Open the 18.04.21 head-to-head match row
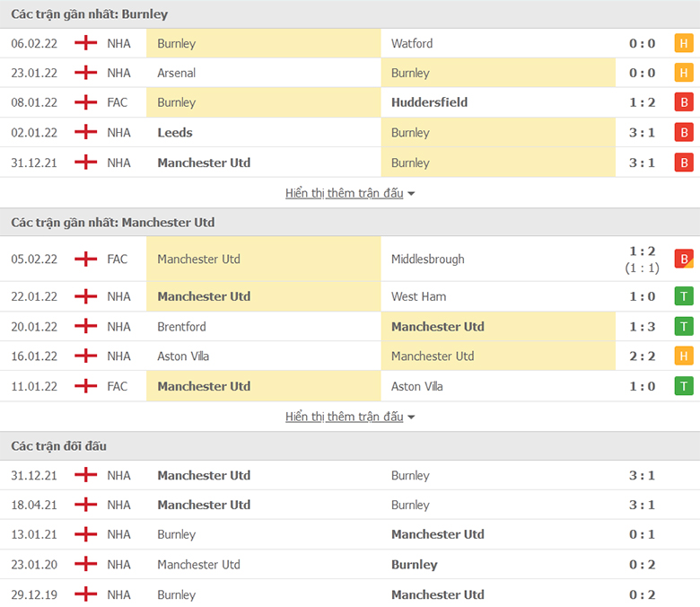The image size is (700, 607). [x=350, y=505]
